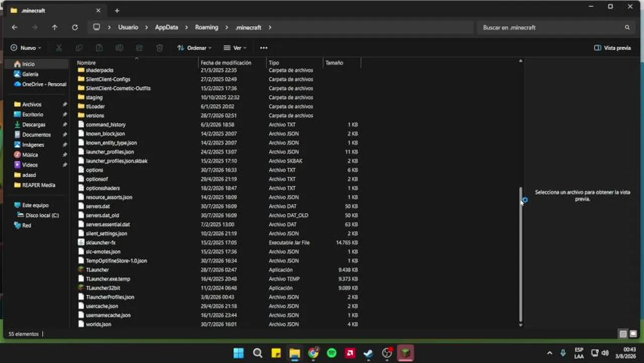
Task: Click the sklauncher-fx jar file icon
Action: point(81,243)
